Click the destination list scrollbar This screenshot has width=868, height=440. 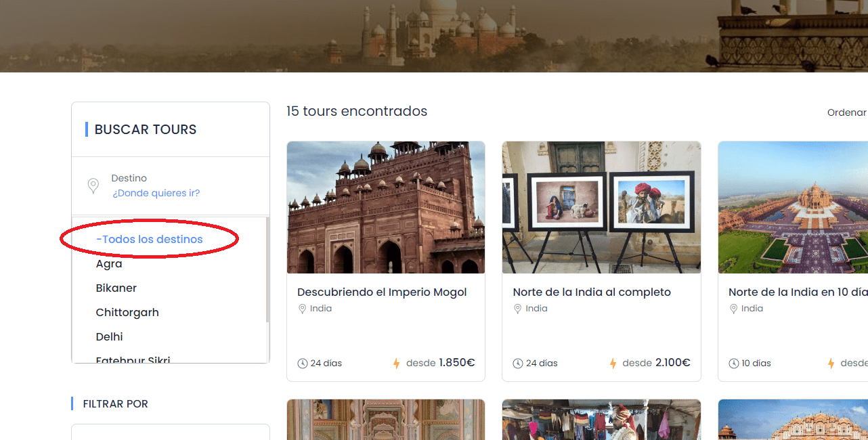267,271
